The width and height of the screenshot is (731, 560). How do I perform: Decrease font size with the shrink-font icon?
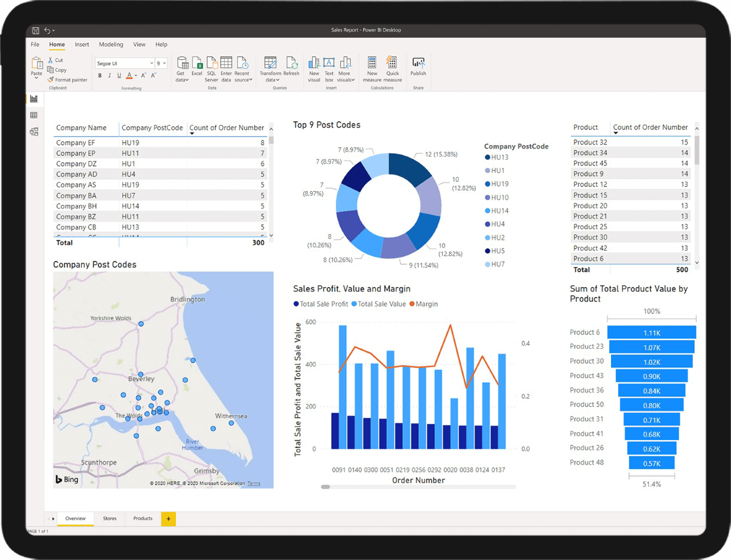(154, 75)
